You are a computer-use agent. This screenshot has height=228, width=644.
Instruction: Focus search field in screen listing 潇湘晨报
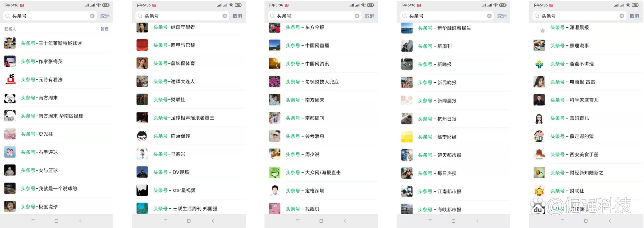tap(579, 16)
